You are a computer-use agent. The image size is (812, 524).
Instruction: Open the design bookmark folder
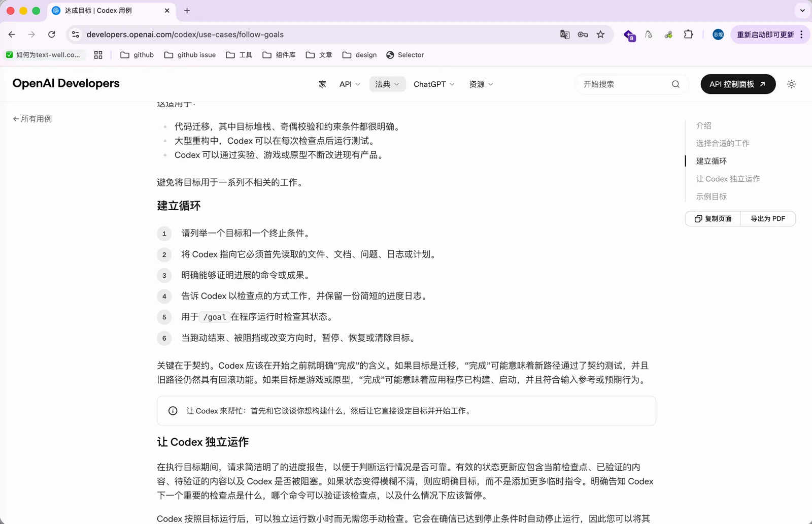(359, 55)
